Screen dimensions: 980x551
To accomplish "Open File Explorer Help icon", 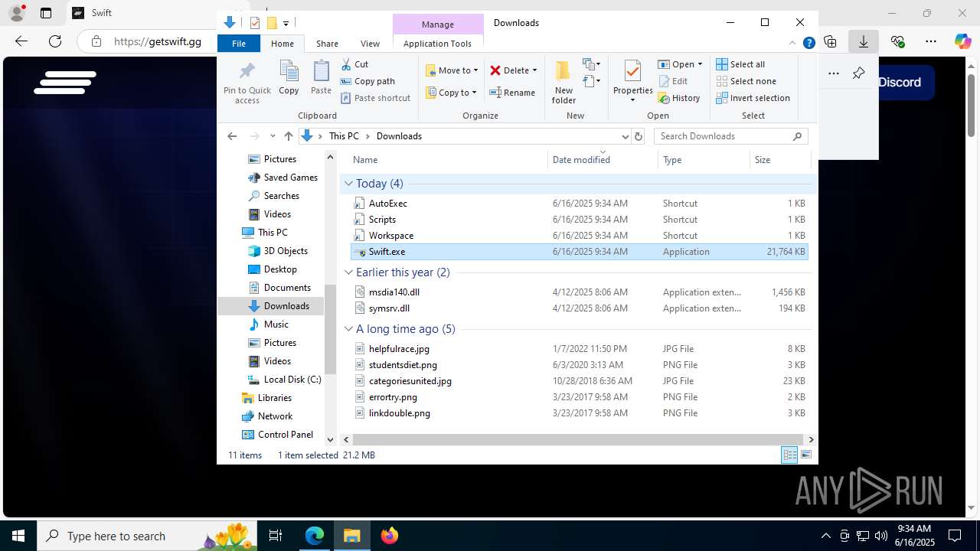I will [x=808, y=44].
